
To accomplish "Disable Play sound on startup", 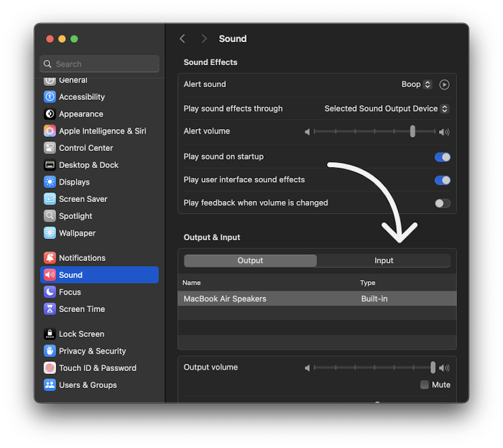I will coord(442,157).
